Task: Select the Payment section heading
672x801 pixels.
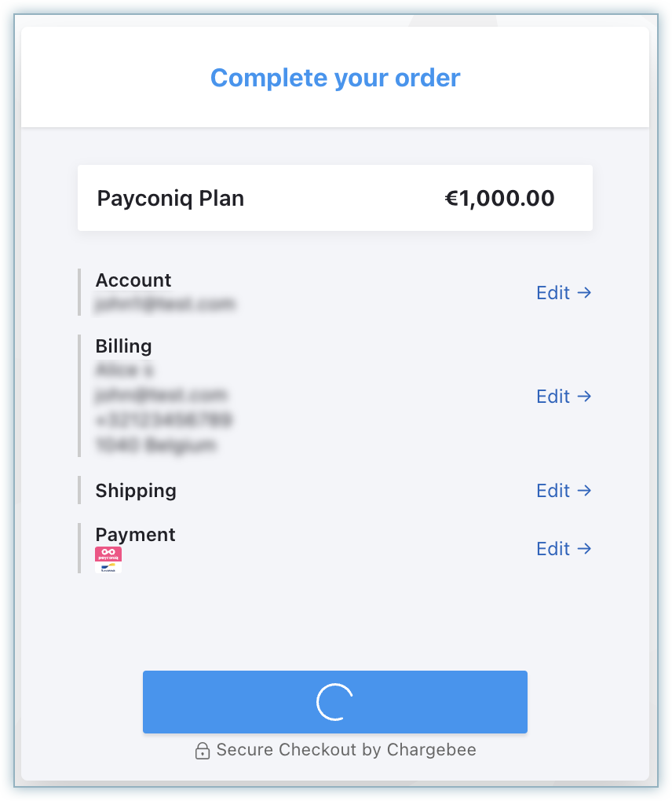Action: [x=135, y=535]
